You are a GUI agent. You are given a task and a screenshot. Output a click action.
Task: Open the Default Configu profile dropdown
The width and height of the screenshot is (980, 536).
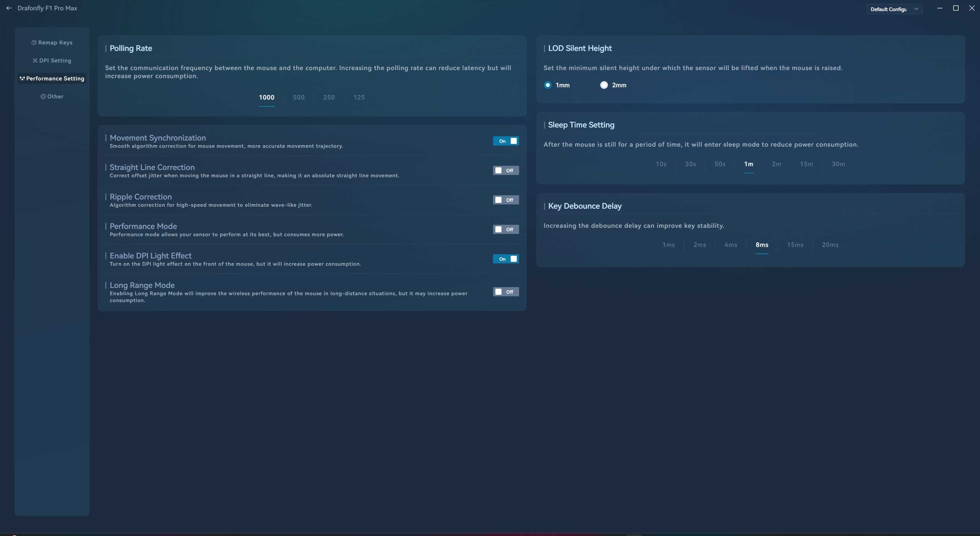pyautogui.click(x=894, y=9)
